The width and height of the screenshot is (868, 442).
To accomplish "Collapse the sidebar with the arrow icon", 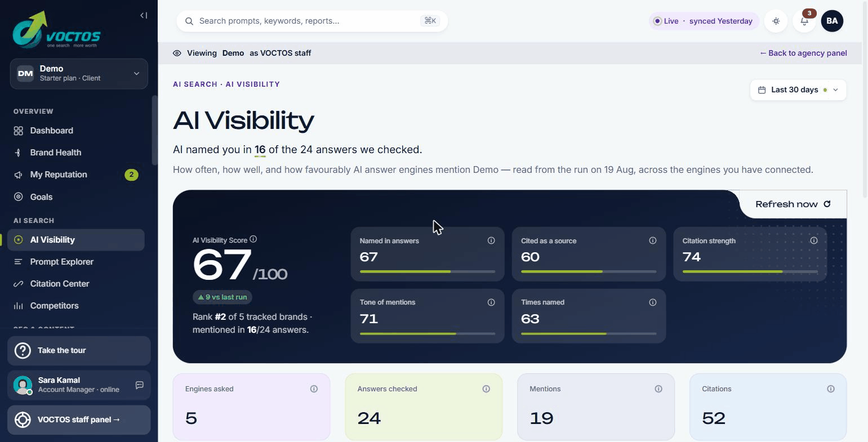I will click(x=144, y=15).
